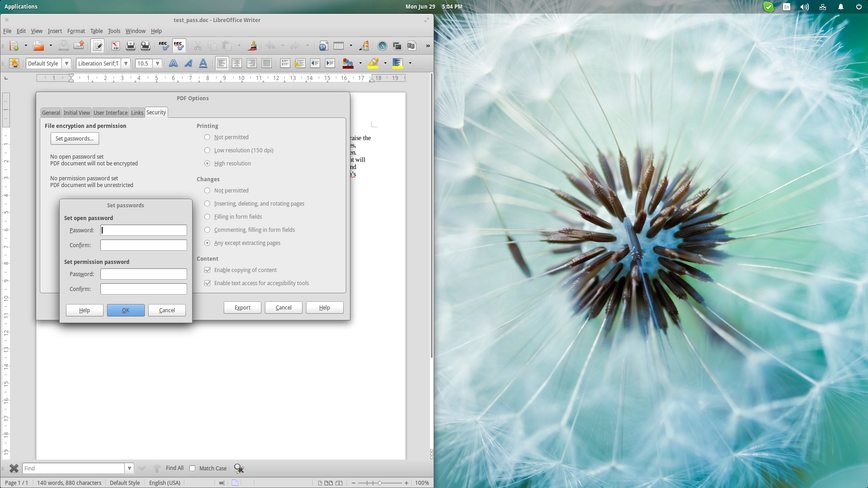
Task: Click the New document icon in toolbar
Action: [x=14, y=46]
